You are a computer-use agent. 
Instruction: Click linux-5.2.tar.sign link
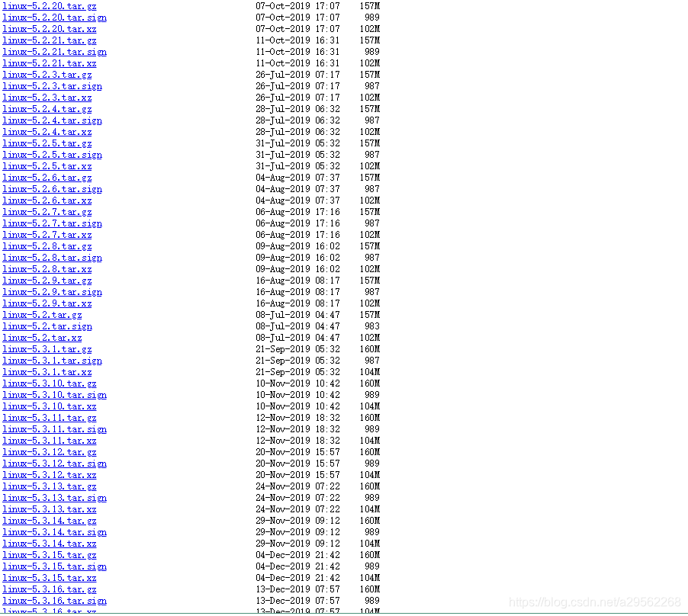47,326
